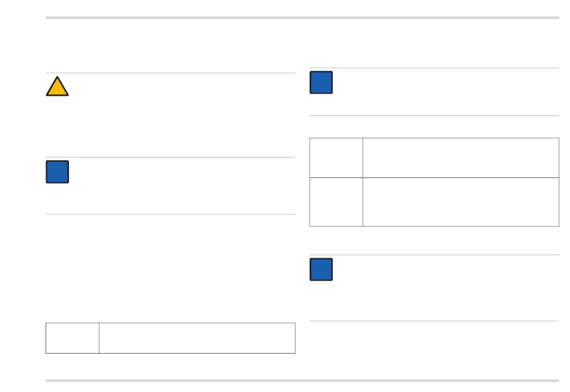Click the blue square icon below the yellow triangle

click(58, 172)
